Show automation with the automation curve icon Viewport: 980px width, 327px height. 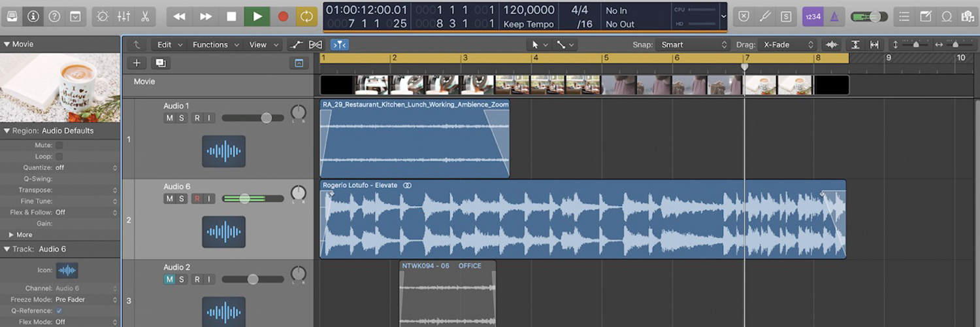coord(297,44)
